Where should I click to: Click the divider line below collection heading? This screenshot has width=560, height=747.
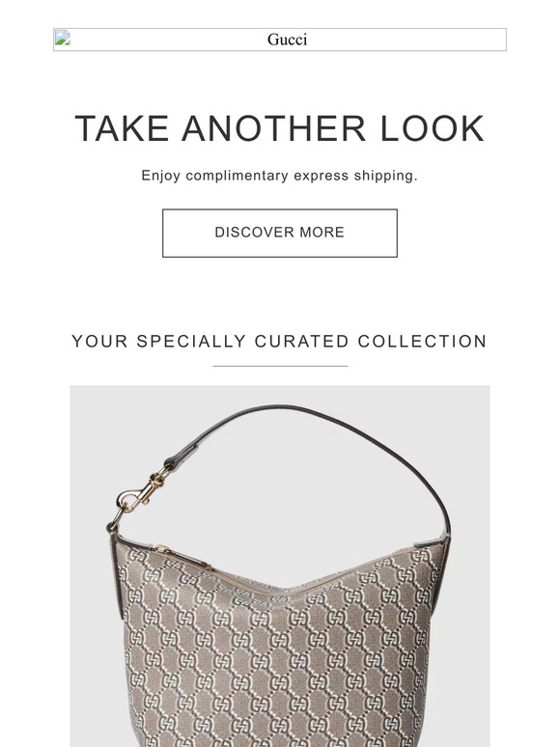click(280, 367)
